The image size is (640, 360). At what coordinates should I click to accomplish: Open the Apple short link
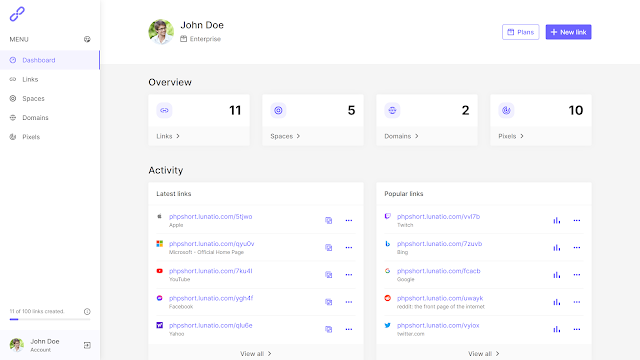(x=211, y=216)
